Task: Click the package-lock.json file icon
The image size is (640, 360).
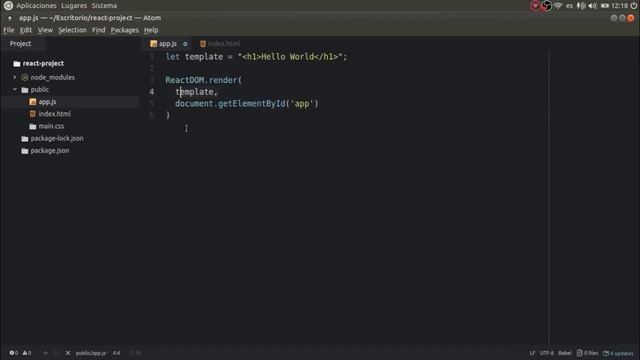Action: point(25,139)
